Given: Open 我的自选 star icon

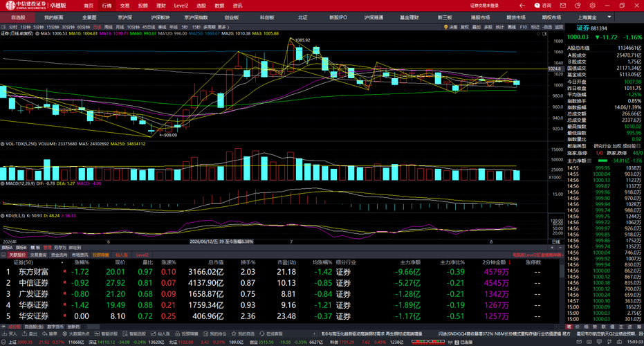Looking at the screenshot, I should [234, 334].
